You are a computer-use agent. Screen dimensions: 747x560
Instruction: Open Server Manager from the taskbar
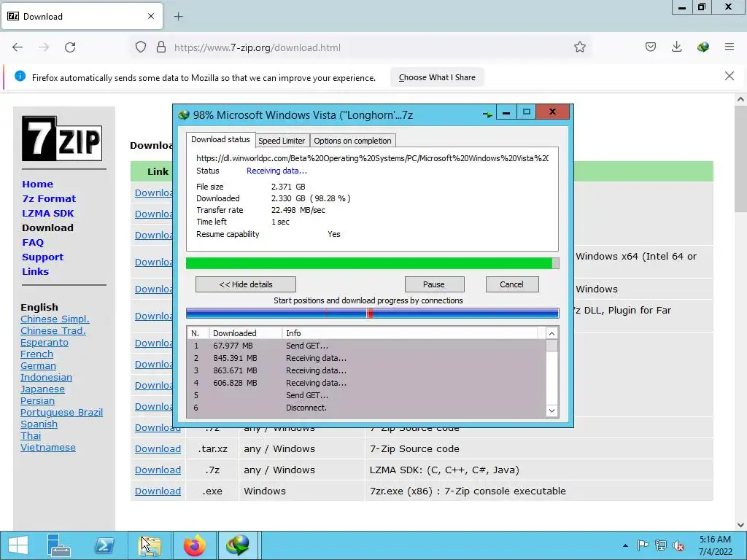tap(58, 545)
